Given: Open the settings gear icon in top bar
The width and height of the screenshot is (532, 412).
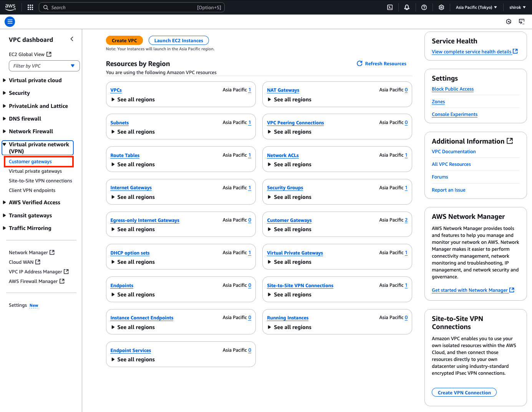Looking at the screenshot, I should pyautogui.click(x=441, y=7).
